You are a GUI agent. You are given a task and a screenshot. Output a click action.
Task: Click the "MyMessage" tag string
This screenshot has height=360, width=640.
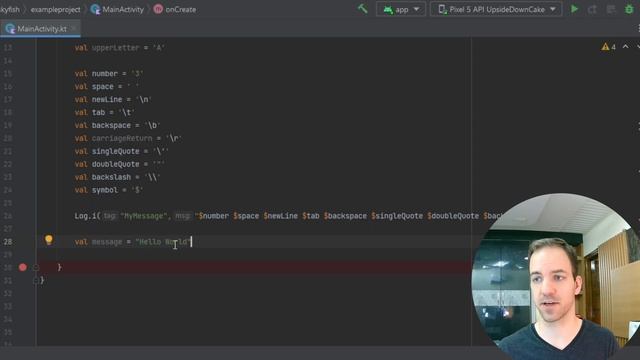[144, 216]
